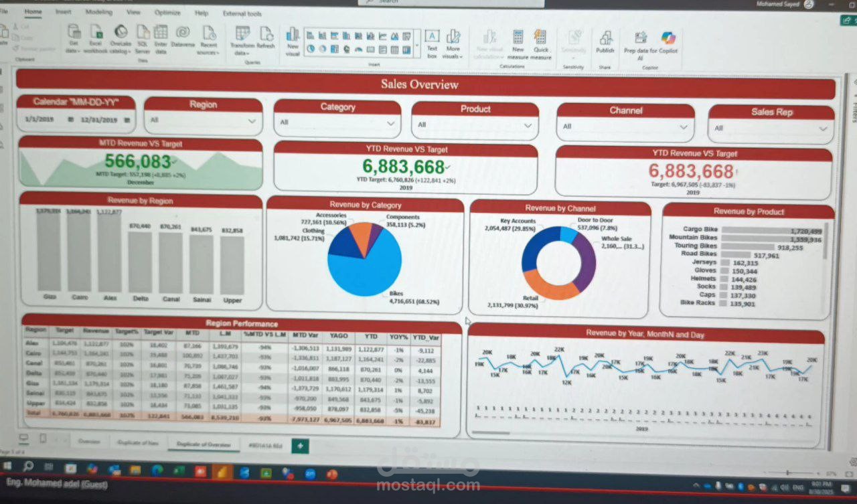Open the Modeling ribbon tab
The height and width of the screenshot is (504, 857).
[99, 12]
